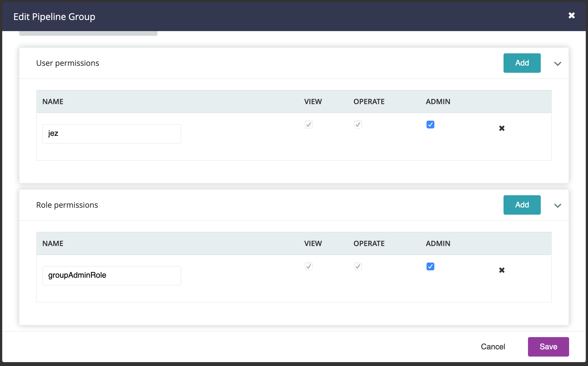Add a new role permission
Screen dimensions: 588x366
point(522,205)
